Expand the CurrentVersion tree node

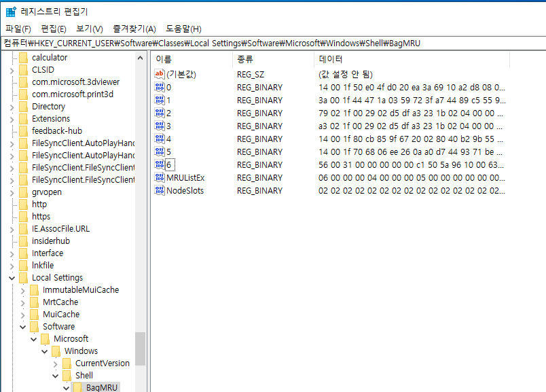pos(56,363)
